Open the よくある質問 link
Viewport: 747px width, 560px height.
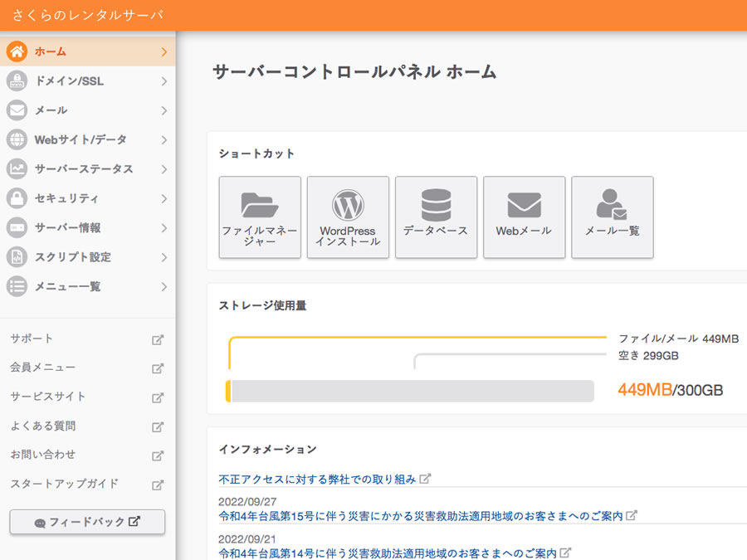pyautogui.click(x=43, y=426)
